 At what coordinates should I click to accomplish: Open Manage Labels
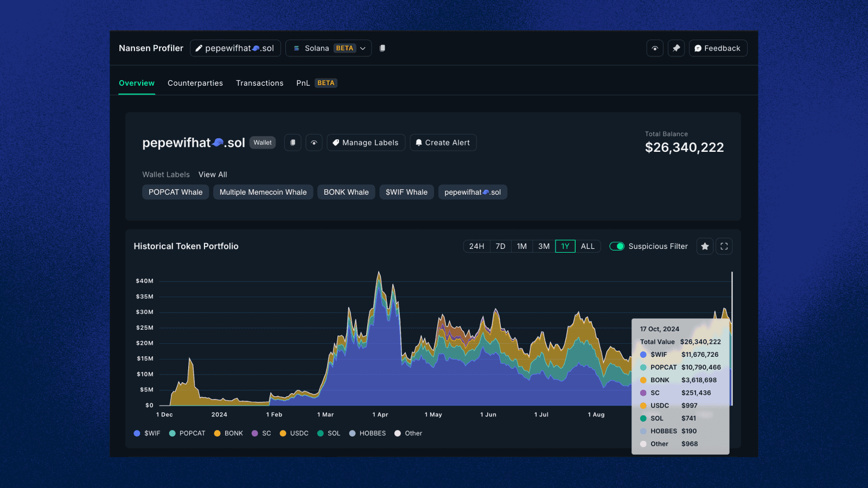(366, 143)
